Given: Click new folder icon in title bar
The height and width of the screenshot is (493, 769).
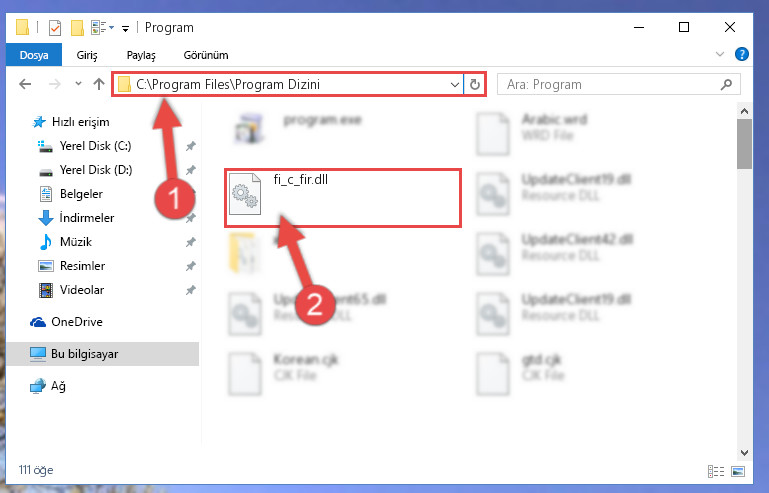Looking at the screenshot, I should tap(77, 28).
